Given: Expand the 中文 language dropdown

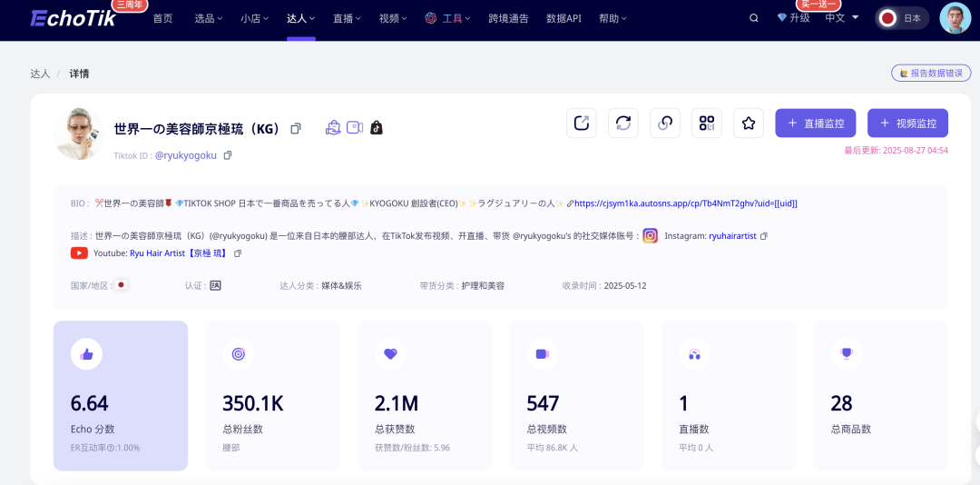Looking at the screenshot, I should pos(841,18).
